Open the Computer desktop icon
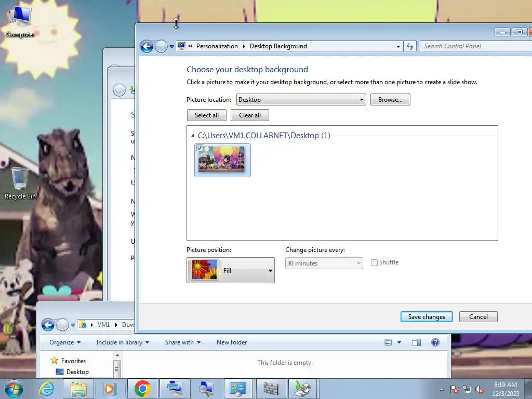Image resolution: width=532 pixels, height=399 pixels. (x=20, y=22)
